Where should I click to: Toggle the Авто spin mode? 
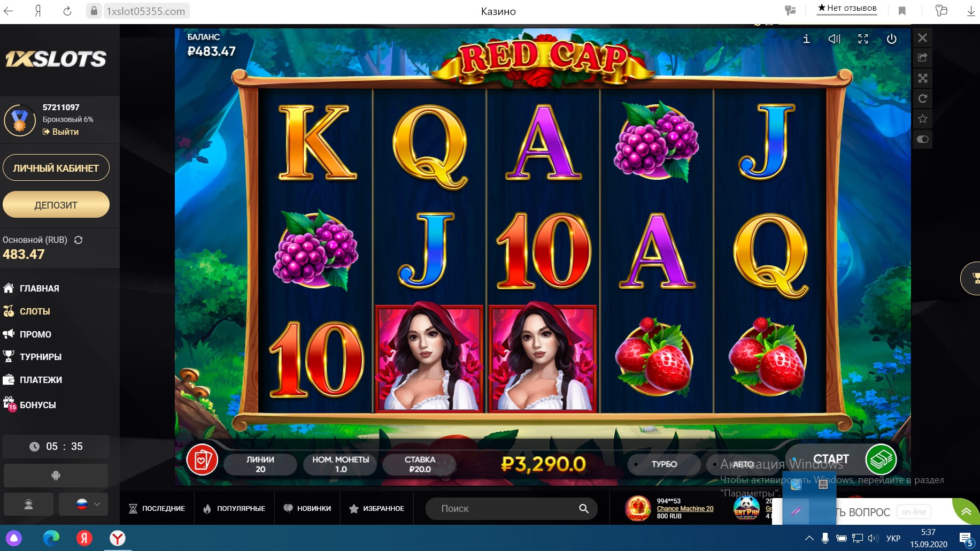(x=742, y=464)
